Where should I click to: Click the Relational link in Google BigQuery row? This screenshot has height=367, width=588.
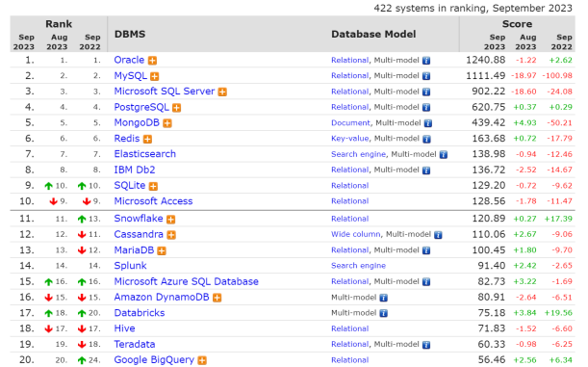[x=350, y=360]
